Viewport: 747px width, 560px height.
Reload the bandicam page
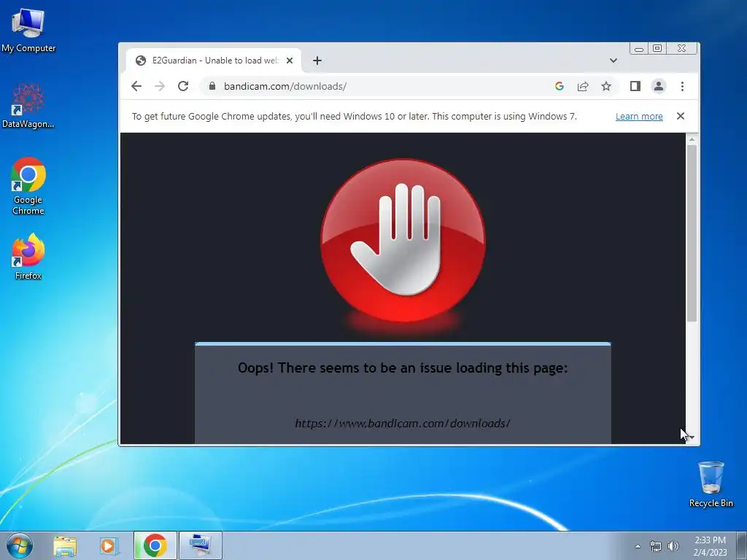coord(183,86)
